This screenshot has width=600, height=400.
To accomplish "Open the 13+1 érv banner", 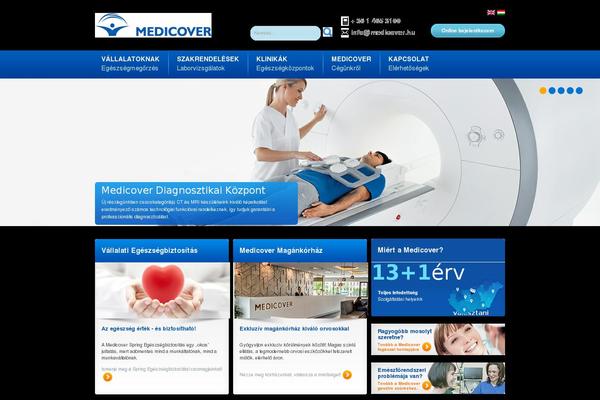I will click(x=418, y=273).
